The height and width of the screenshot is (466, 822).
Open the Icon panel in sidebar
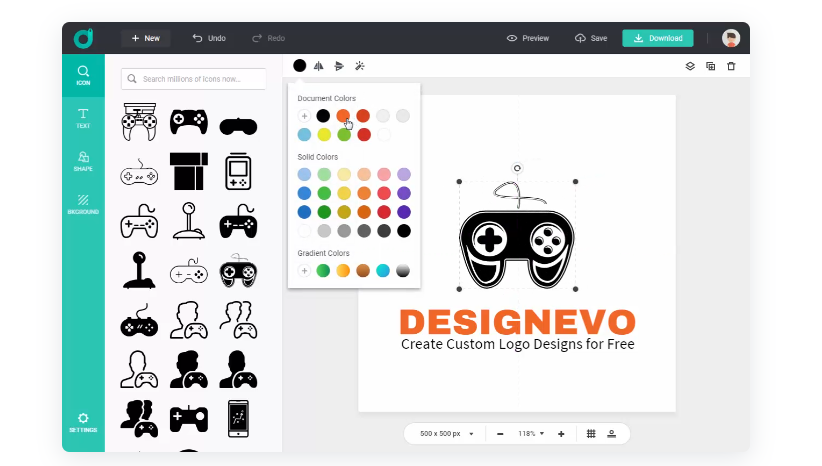[83, 75]
